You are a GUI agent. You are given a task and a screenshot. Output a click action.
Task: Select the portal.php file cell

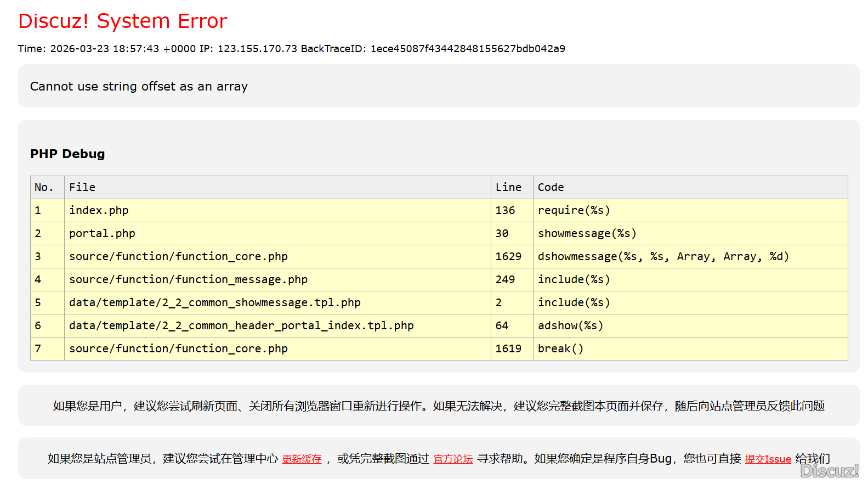pos(102,234)
